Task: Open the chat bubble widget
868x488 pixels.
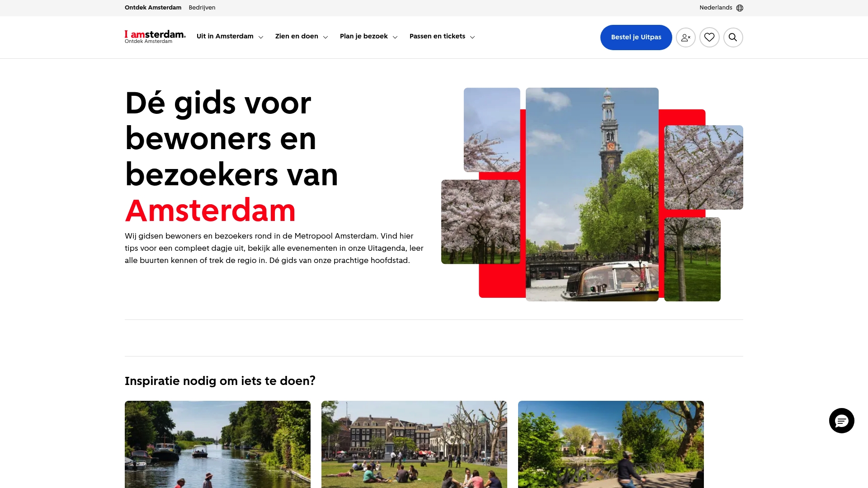Action: (841, 421)
